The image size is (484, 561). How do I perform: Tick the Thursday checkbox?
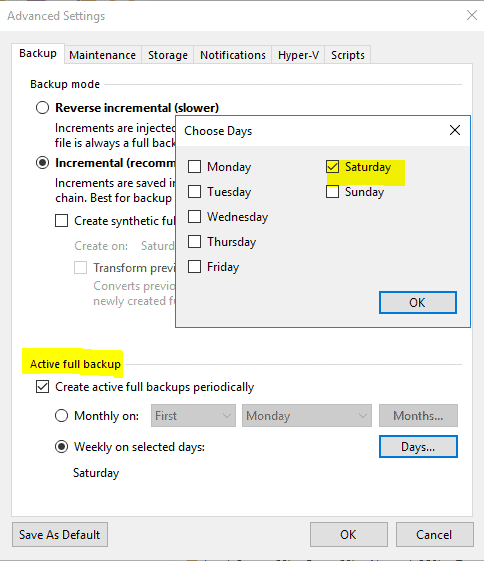pyautogui.click(x=195, y=242)
